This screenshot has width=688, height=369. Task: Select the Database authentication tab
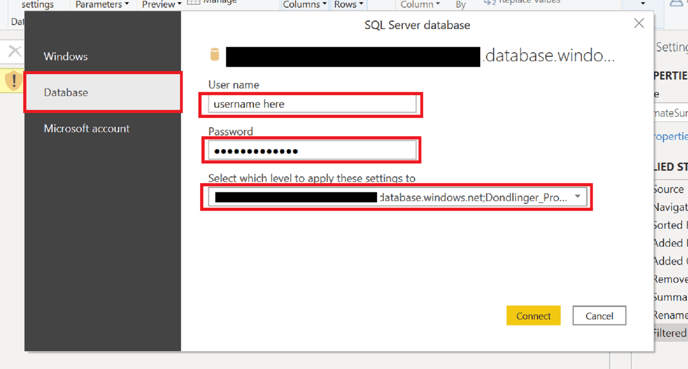point(103,93)
